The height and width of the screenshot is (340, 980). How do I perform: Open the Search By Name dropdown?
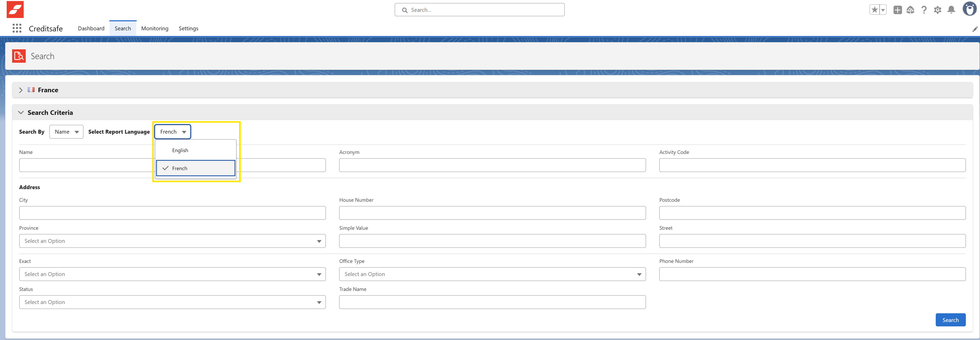click(x=66, y=132)
